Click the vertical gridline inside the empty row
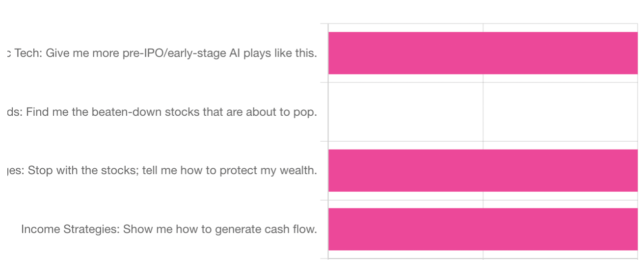This screenshot has height=260, width=644. [483, 112]
